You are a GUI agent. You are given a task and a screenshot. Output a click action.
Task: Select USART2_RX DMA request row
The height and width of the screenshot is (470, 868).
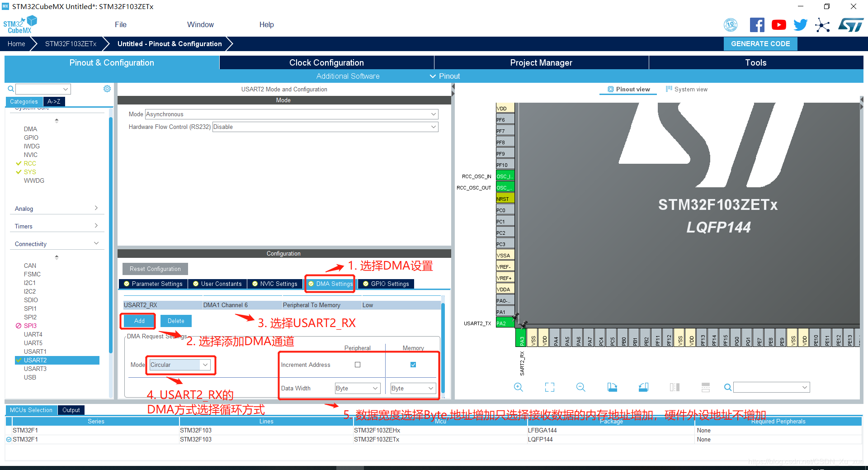282,305
